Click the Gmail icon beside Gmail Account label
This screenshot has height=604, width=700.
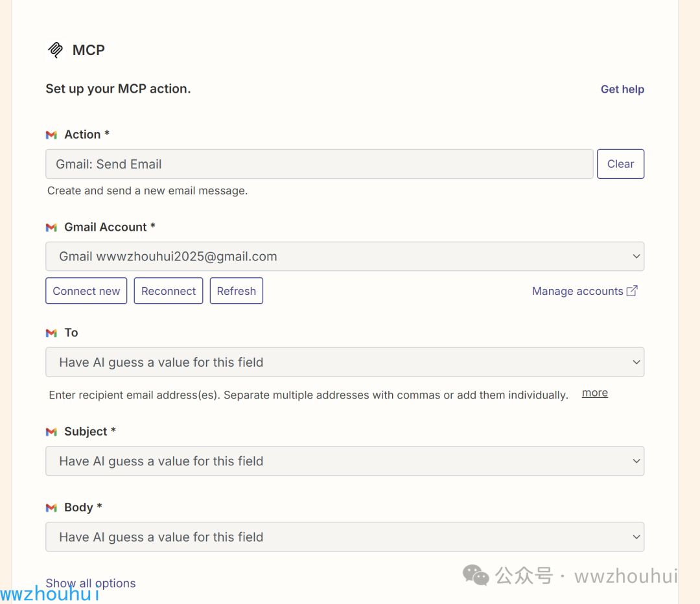(x=51, y=227)
